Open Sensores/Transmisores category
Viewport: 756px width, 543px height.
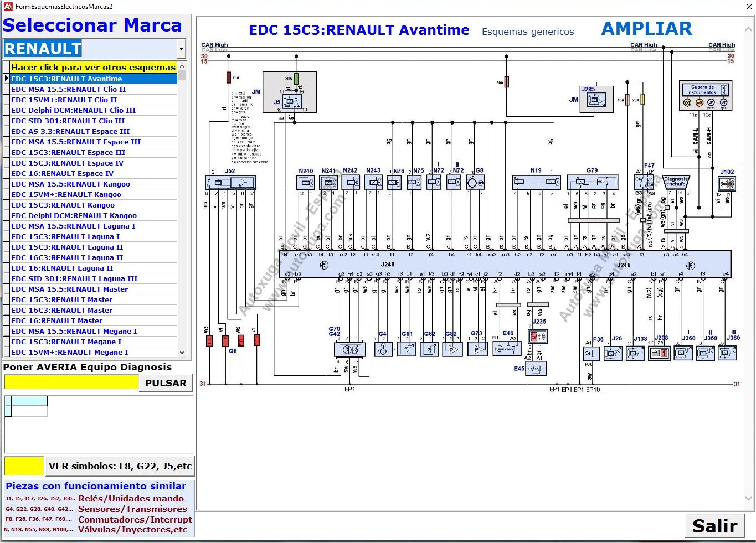[x=132, y=509]
